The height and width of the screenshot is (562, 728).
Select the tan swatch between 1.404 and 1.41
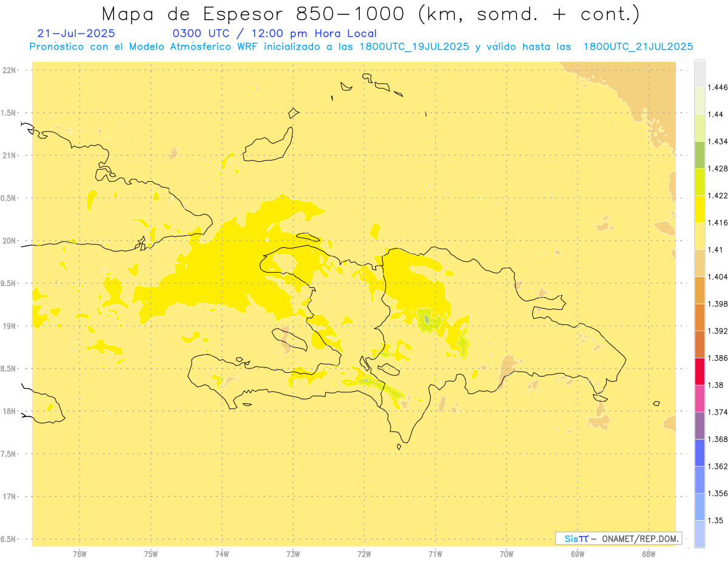point(699,263)
